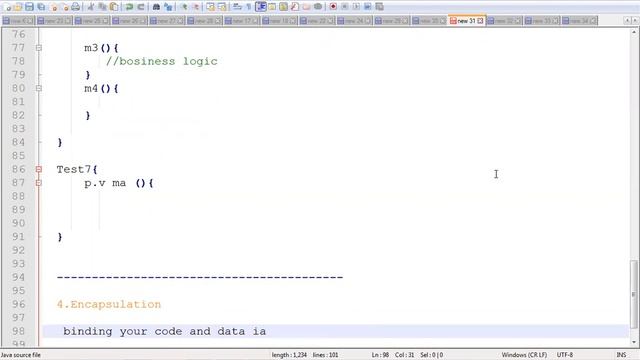The image size is (640, 360).
Task: Click 'Windows (CR LF)' status bar entry
Action: tap(524, 355)
